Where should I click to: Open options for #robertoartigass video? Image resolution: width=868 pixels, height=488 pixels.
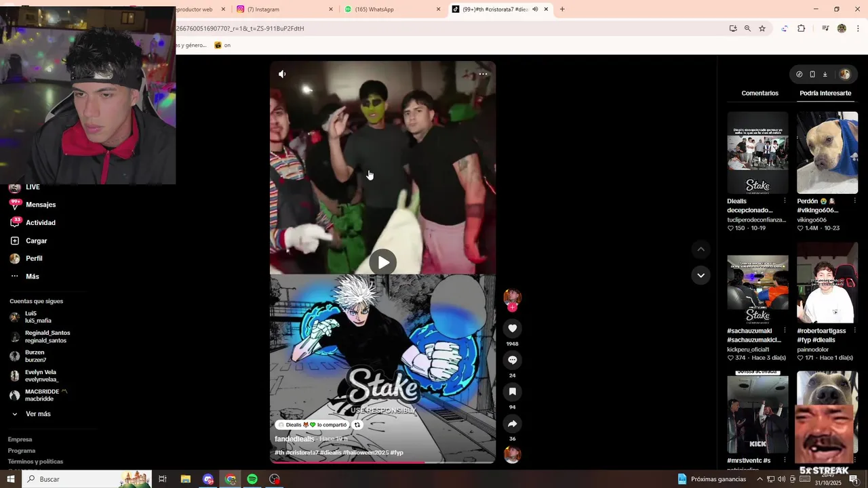pyautogui.click(x=854, y=331)
